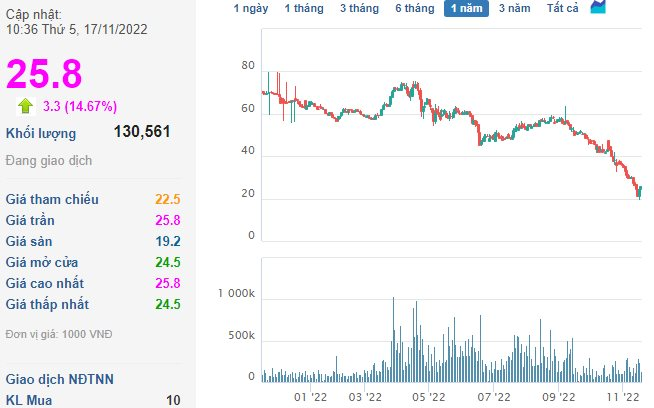Viewport: 654px width, 408px height.
Task: Switch chart to 3 năm
Action: point(515,9)
